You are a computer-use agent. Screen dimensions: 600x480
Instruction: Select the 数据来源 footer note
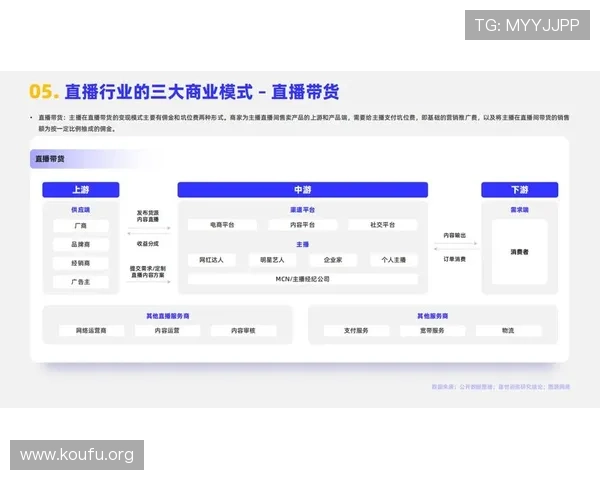[x=501, y=387]
